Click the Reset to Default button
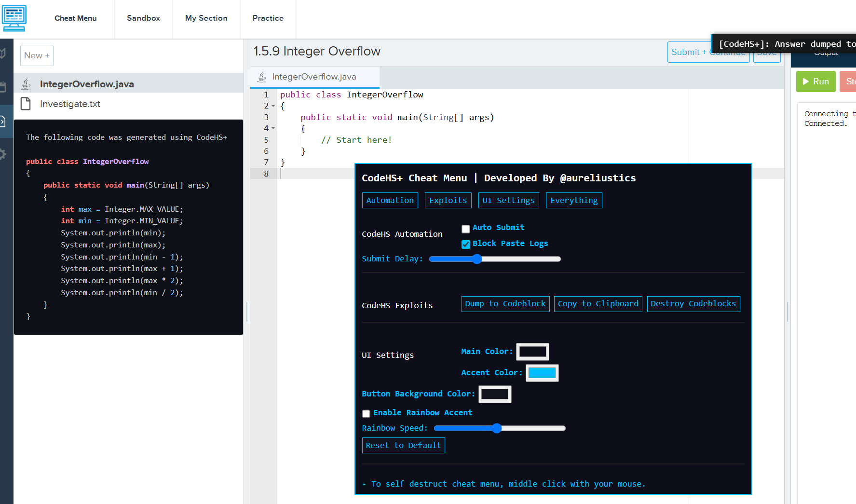 click(x=404, y=446)
